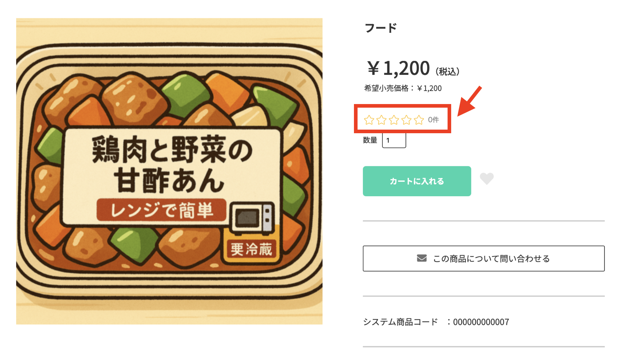Click the third rating star

click(x=394, y=120)
